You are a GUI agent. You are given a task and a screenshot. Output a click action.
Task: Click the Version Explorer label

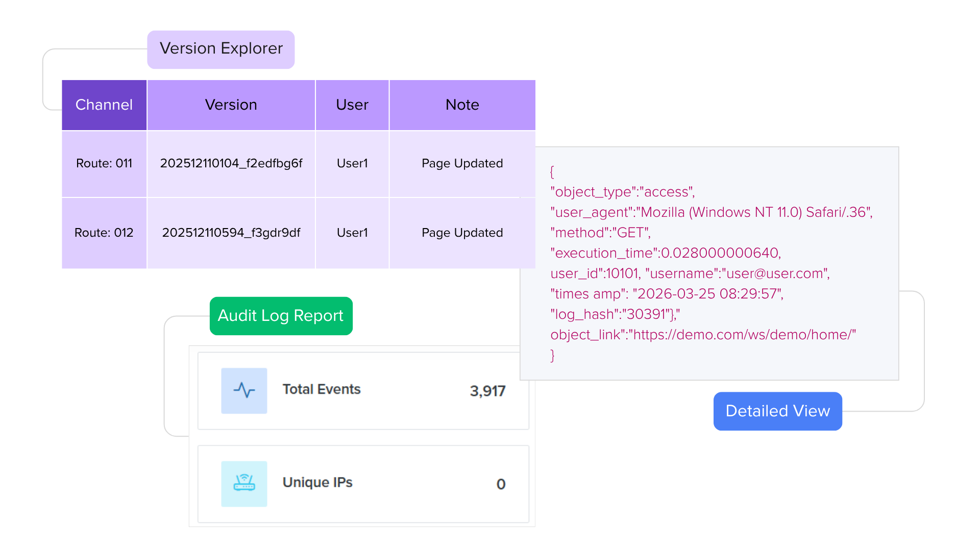coord(221,49)
